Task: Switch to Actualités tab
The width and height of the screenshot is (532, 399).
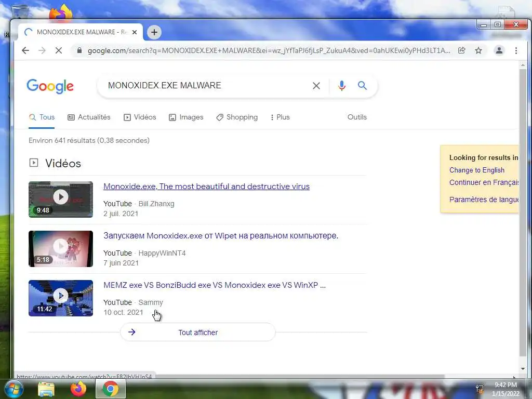Action: 89,117
